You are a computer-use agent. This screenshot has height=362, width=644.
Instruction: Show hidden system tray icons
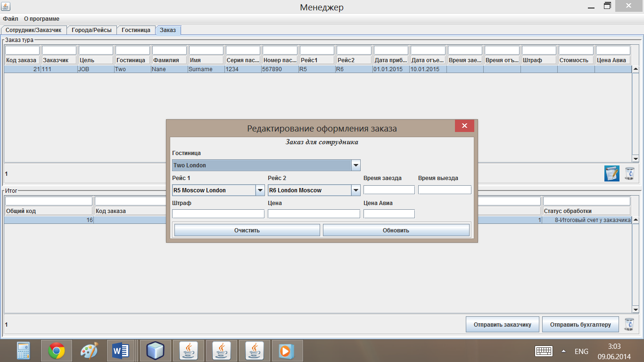(x=563, y=351)
